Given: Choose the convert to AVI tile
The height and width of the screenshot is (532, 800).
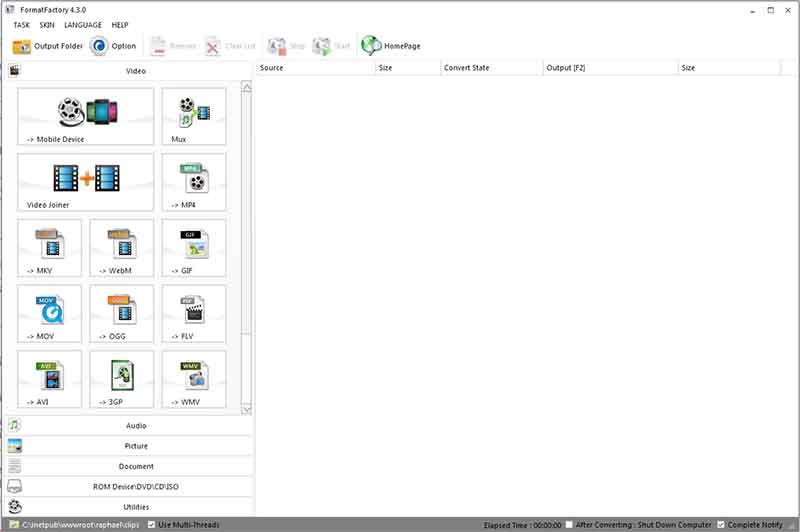Looking at the screenshot, I should coord(49,379).
